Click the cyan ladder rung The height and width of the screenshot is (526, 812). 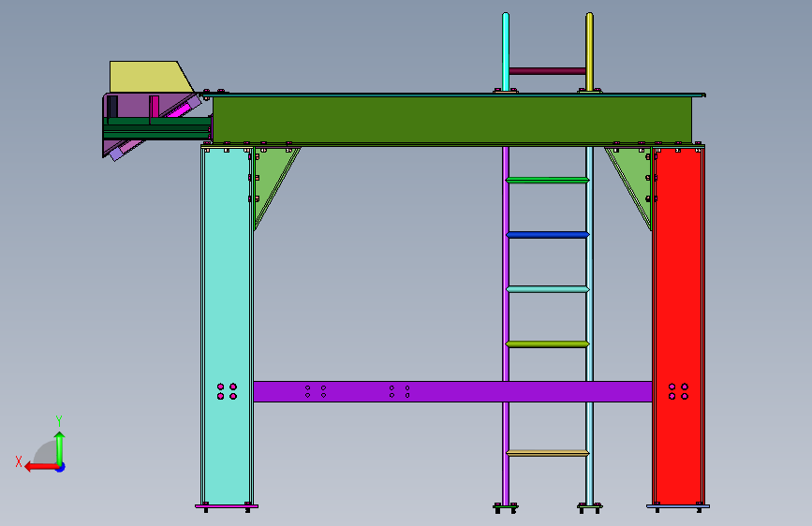coord(547,289)
